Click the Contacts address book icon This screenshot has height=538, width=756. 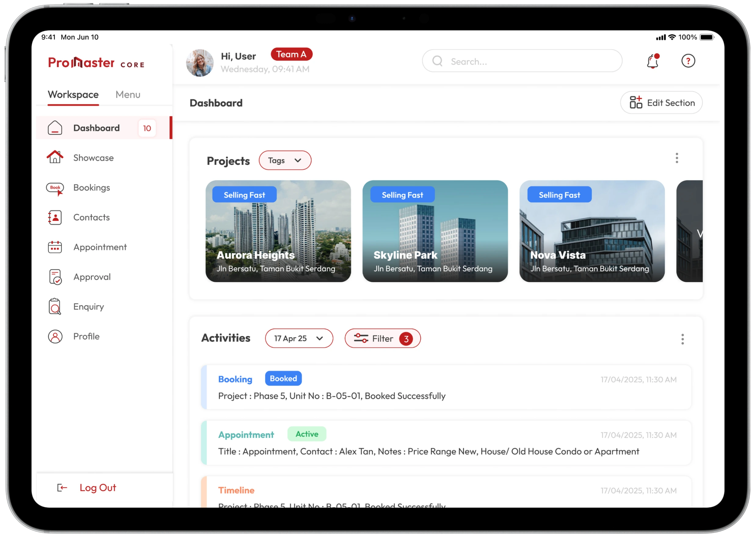coord(55,217)
